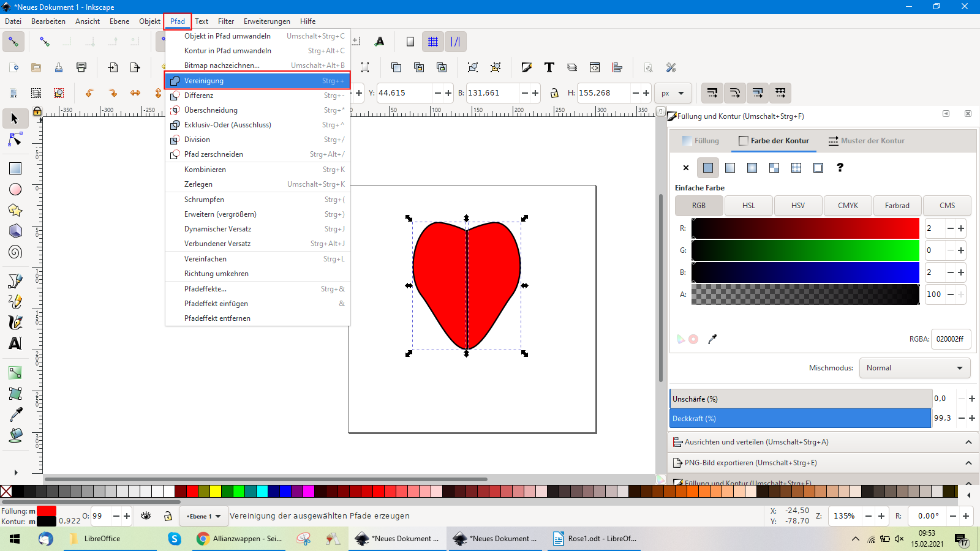
Task: Adjust the red R color slider
Action: (x=805, y=228)
